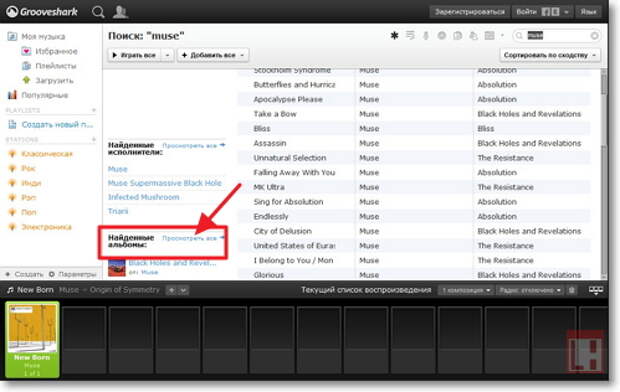Click the music note icon next to New Born

pyautogui.click(x=10, y=290)
